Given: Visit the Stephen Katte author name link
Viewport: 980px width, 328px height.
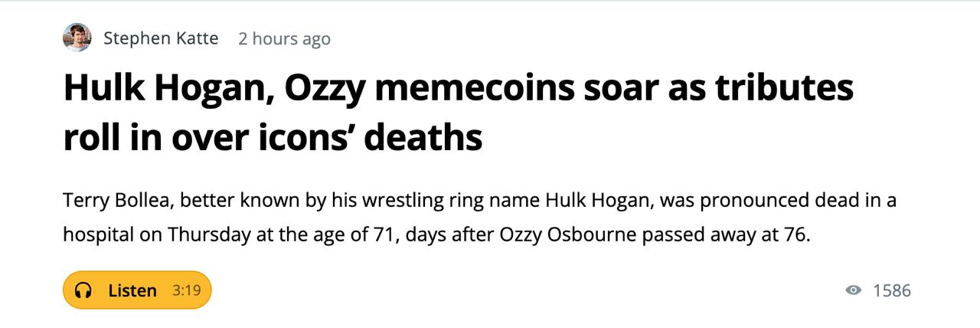Looking at the screenshot, I should pyautogui.click(x=161, y=38).
